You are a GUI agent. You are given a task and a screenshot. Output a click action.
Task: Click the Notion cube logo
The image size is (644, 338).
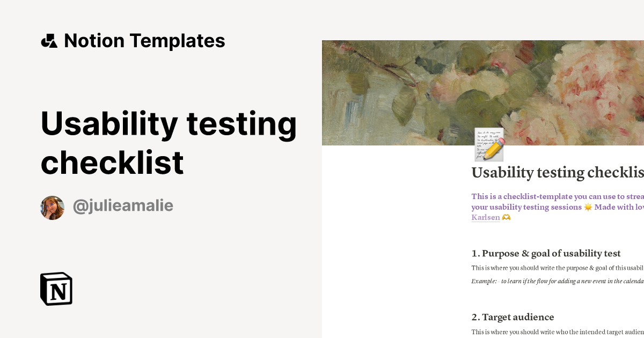(x=56, y=289)
